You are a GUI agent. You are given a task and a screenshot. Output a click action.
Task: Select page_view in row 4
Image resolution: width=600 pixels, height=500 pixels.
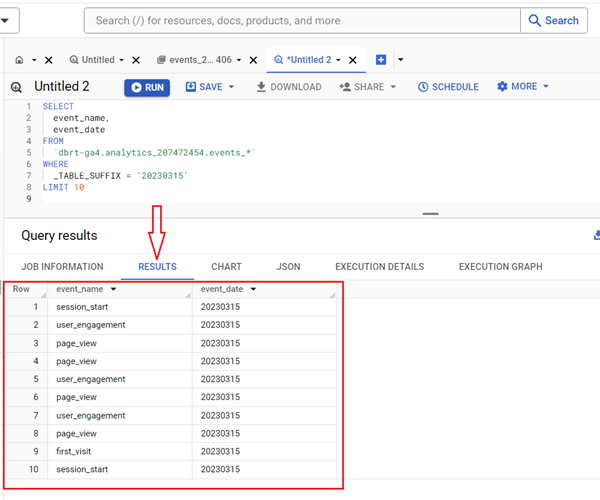coord(77,361)
